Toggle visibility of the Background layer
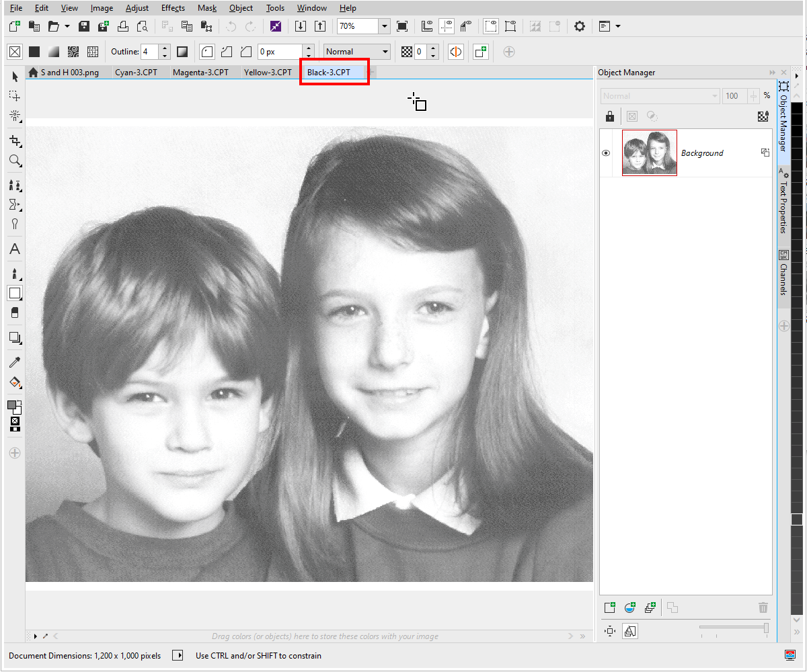The height and width of the screenshot is (672, 807). coord(606,153)
